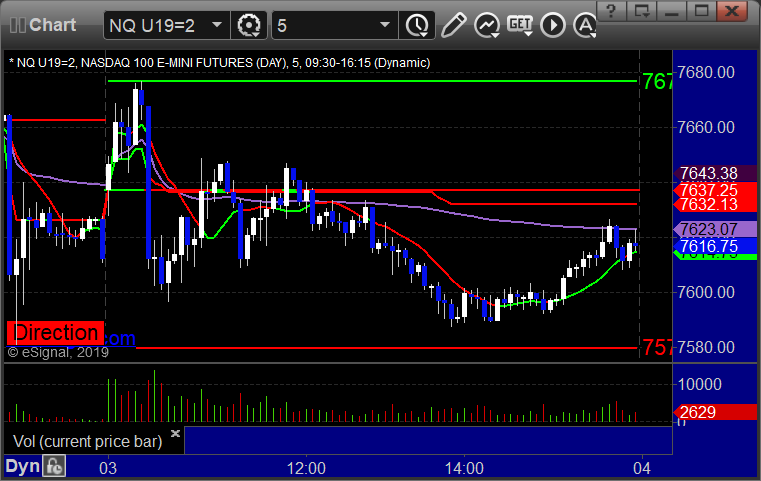Click the red Direction label
This screenshot has height=481, width=761.
pyautogui.click(x=55, y=333)
